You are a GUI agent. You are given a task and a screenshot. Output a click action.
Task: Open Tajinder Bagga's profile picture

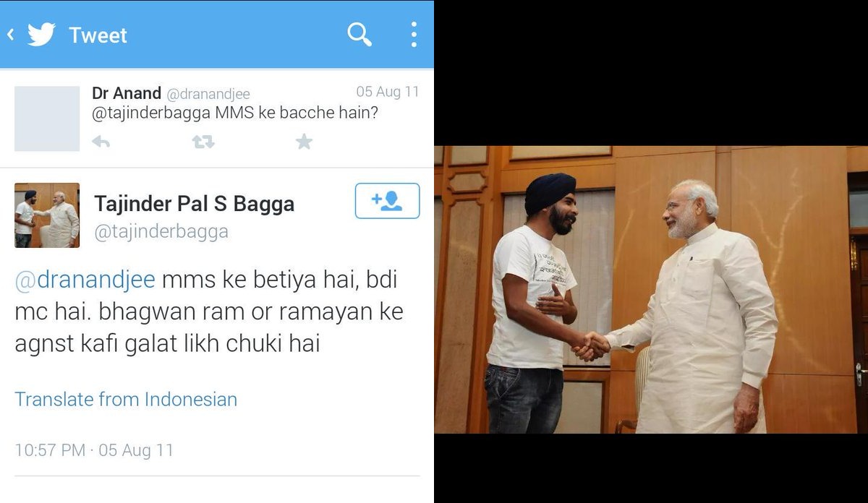click(47, 215)
